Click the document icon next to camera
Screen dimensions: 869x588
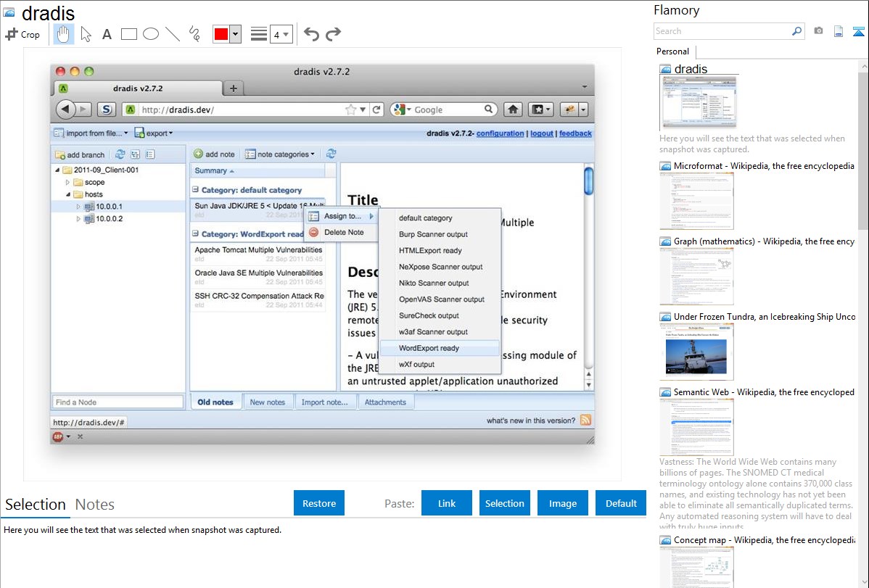tap(839, 31)
